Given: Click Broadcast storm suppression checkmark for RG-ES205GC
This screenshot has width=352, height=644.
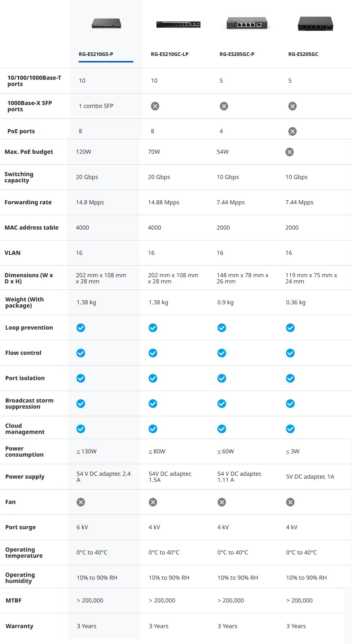Looking at the screenshot, I should pyautogui.click(x=290, y=404).
